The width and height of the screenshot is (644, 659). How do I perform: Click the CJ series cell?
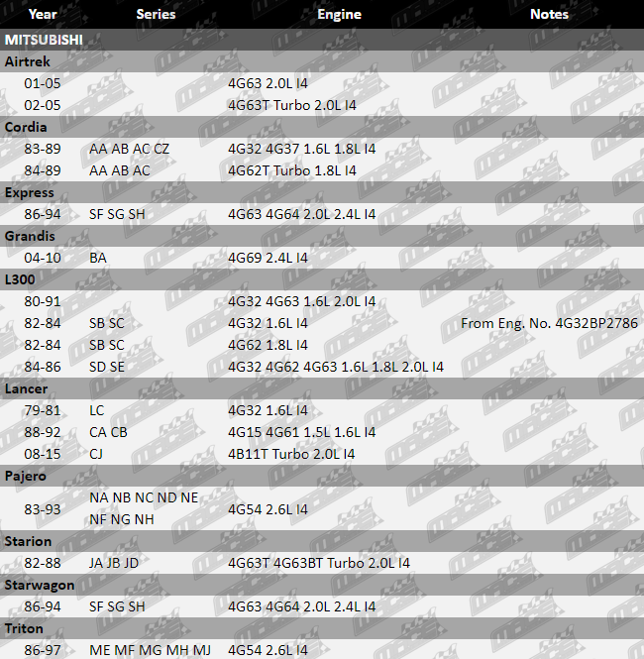tap(96, 455)
